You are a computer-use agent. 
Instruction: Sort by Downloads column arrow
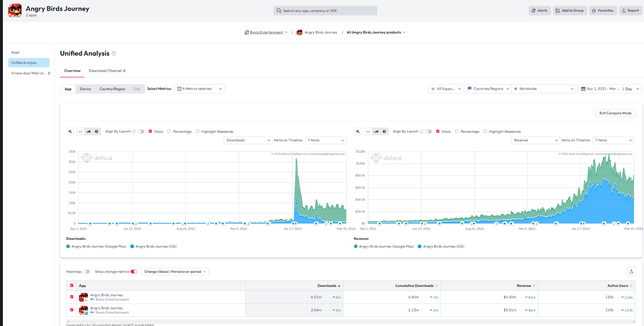click(x=339, y=286)
